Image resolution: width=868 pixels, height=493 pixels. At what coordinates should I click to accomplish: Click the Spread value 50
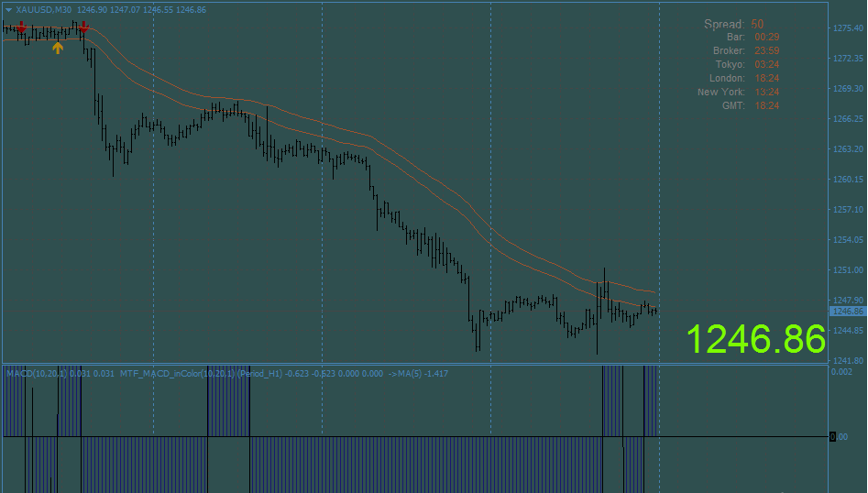click(x=757, y=24)
